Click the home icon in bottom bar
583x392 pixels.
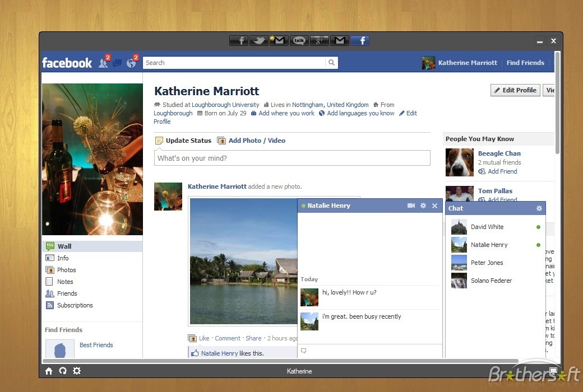49,371
